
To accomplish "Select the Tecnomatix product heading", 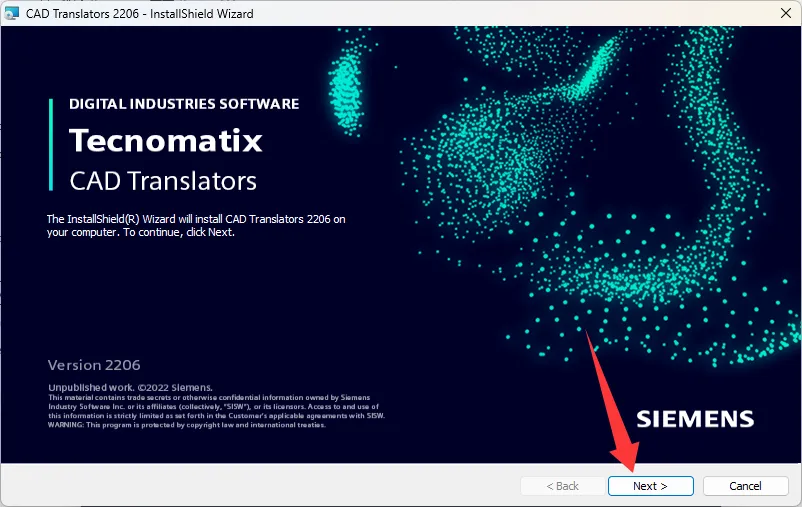I will (166, 141).
